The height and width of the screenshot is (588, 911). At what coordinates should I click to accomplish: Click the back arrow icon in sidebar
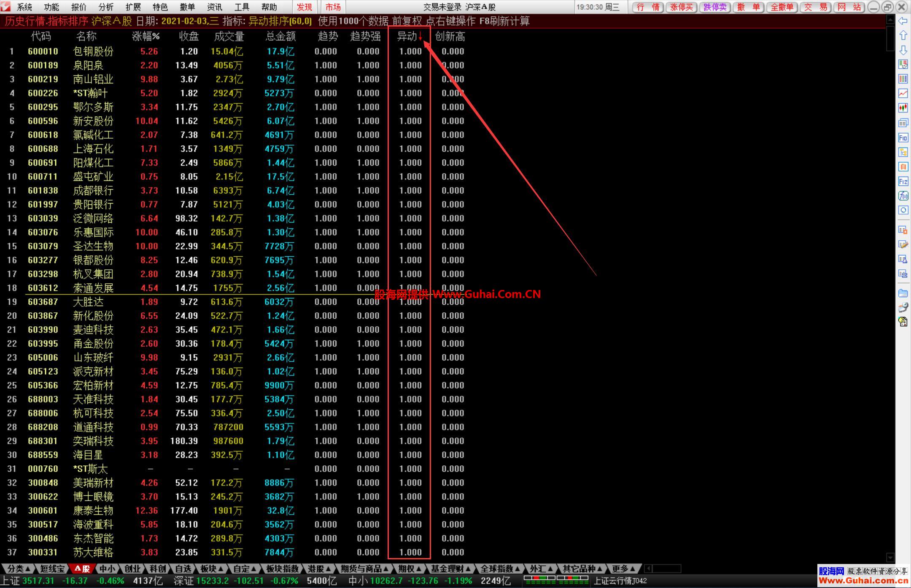903,21
